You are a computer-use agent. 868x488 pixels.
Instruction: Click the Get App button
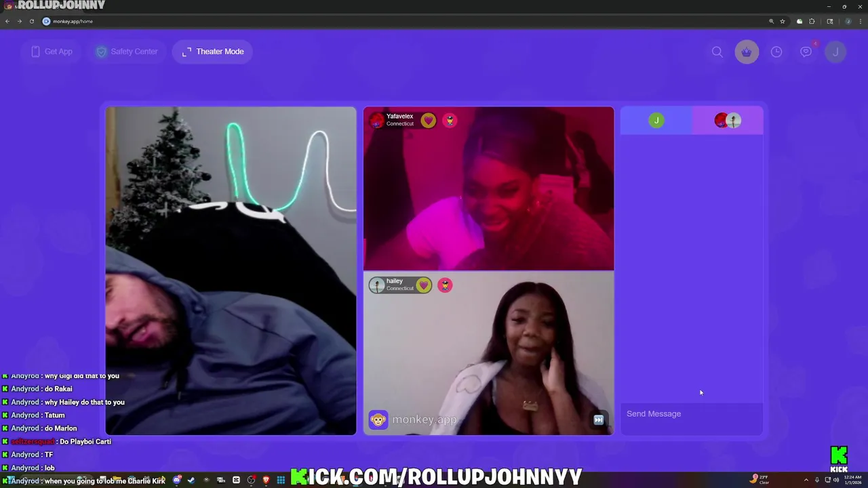[52, 52]
